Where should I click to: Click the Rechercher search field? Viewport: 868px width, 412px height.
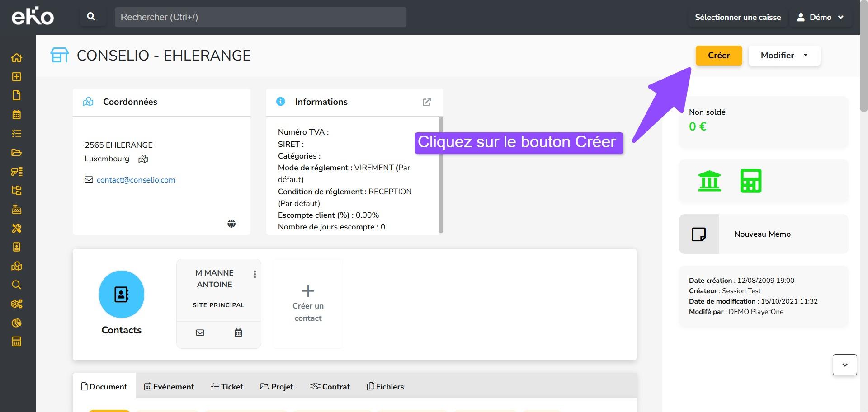click(x=260, y=17)
